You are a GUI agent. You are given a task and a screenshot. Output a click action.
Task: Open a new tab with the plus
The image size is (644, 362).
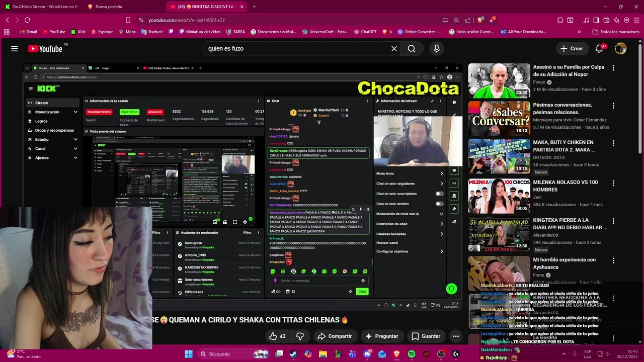click(254, 7)
